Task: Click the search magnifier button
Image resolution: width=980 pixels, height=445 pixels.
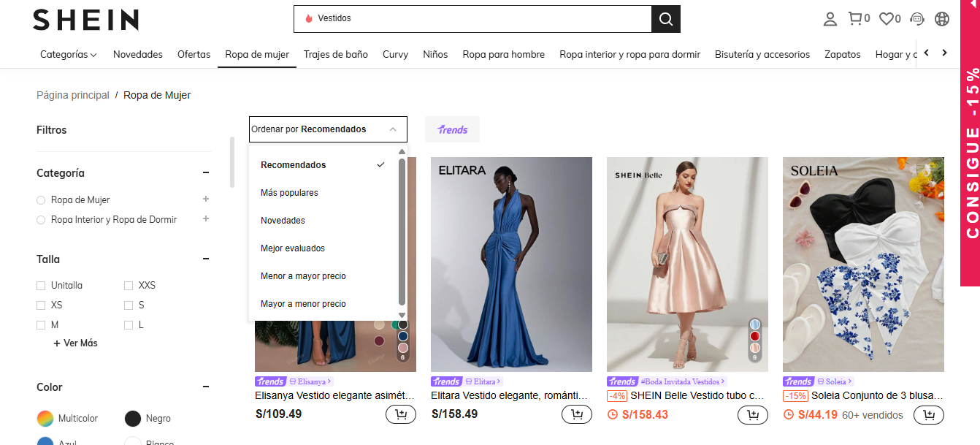Action: pyautogui.click(x=665, y=19)
